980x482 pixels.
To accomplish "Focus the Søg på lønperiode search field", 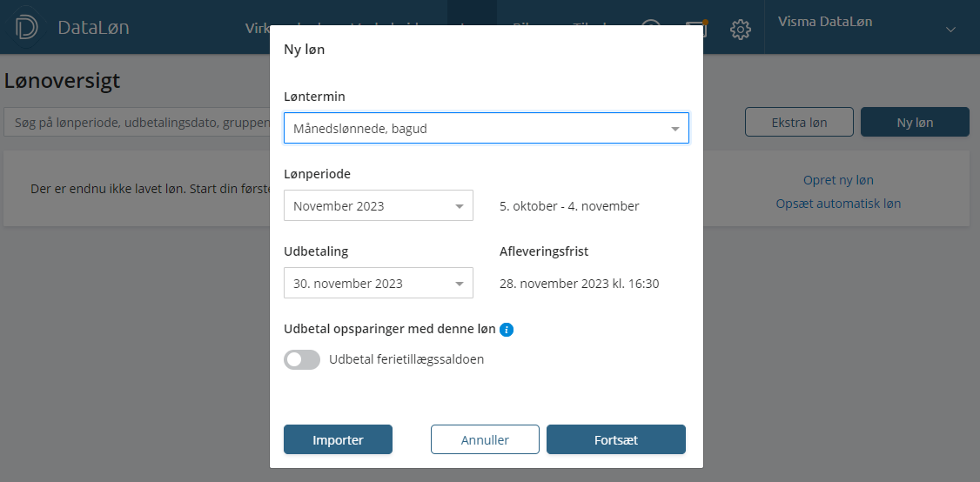I will [137, 123].
